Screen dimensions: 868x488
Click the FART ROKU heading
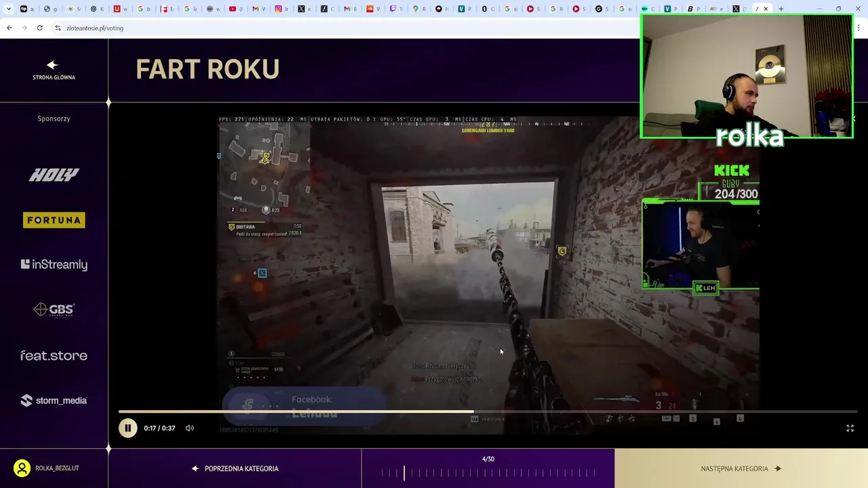point(208,69)
